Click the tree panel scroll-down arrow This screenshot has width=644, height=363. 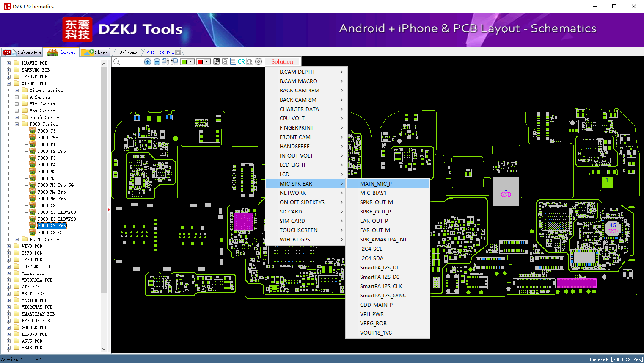104,349
